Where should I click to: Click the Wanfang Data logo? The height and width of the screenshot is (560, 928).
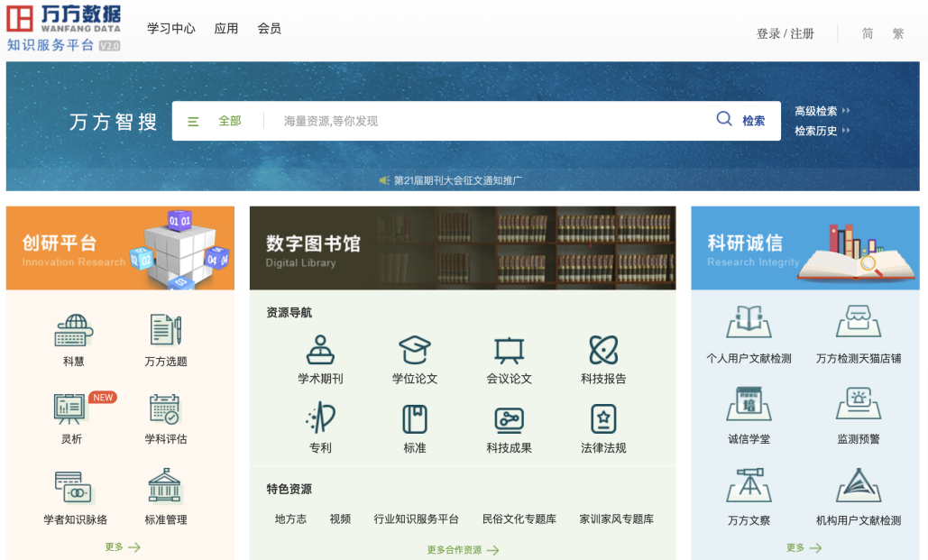pyautogui.click(x=64, y=28)
